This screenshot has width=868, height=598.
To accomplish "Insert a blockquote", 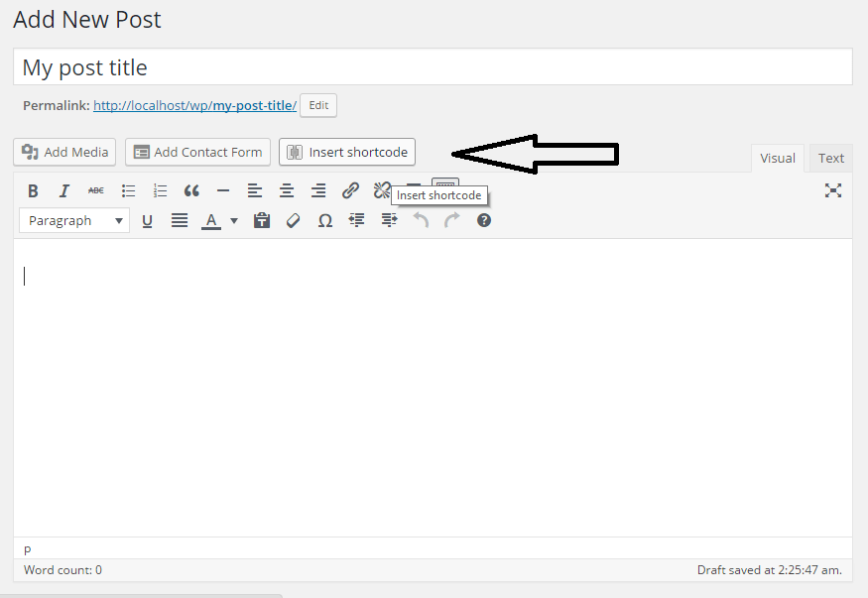I will pyautogui.click(x=191, y=190).
